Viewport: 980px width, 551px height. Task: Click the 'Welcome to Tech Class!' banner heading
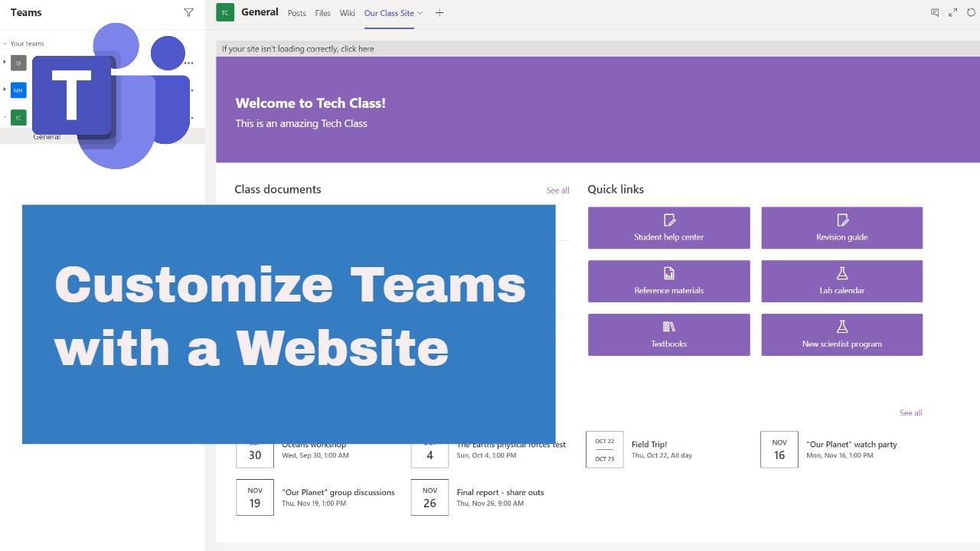click(x=311, y=103)
